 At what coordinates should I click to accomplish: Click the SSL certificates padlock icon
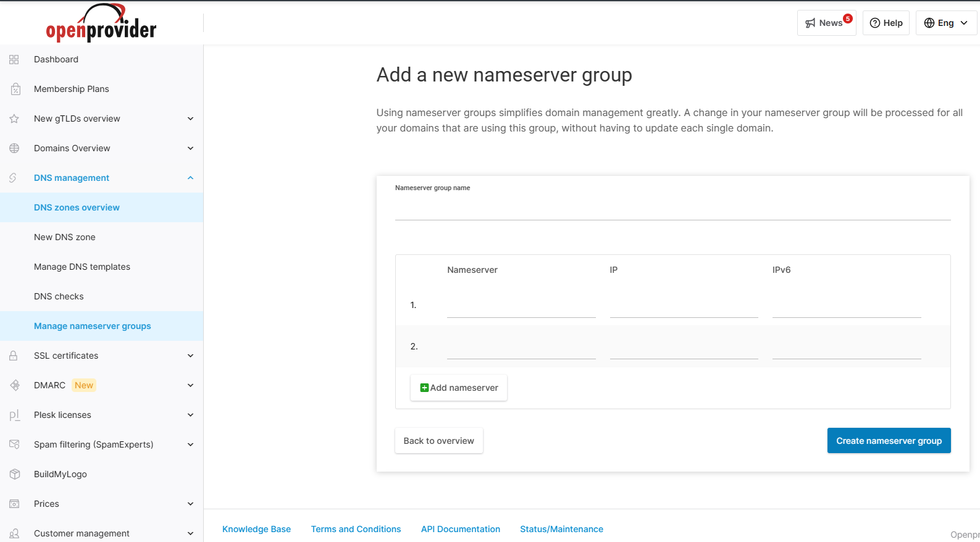coord(13,356)
